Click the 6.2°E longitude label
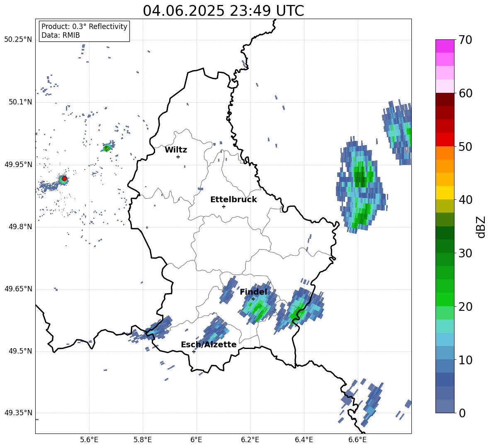 click(x=250, y=440)
